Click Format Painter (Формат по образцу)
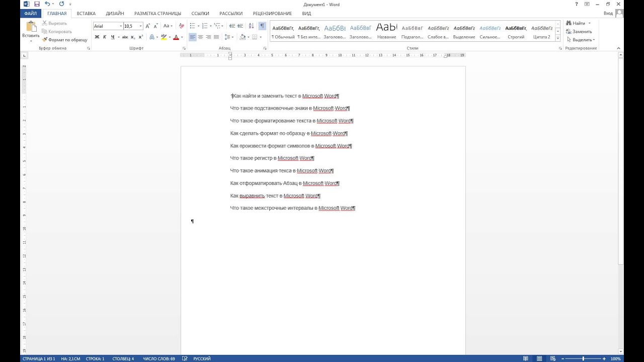Screen dimensions: 644x362 click(64, 40)
